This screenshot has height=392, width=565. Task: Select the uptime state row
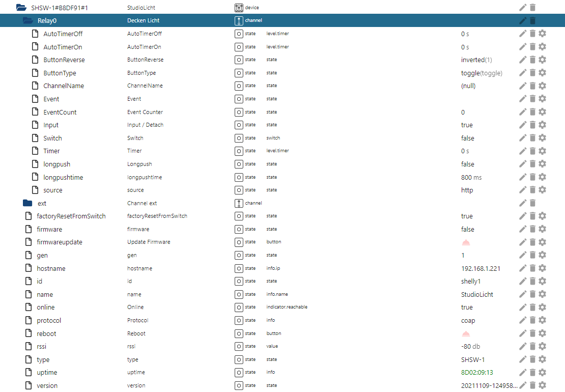point(46,373)
